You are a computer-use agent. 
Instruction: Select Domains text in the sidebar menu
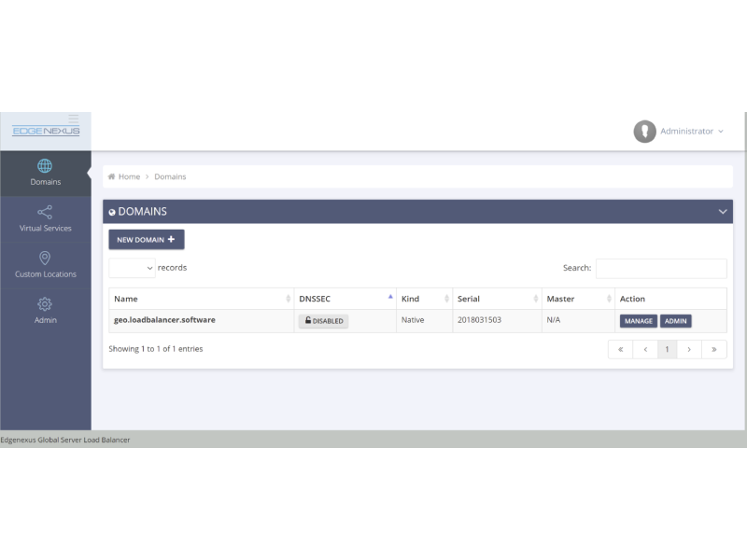point(46,182)
